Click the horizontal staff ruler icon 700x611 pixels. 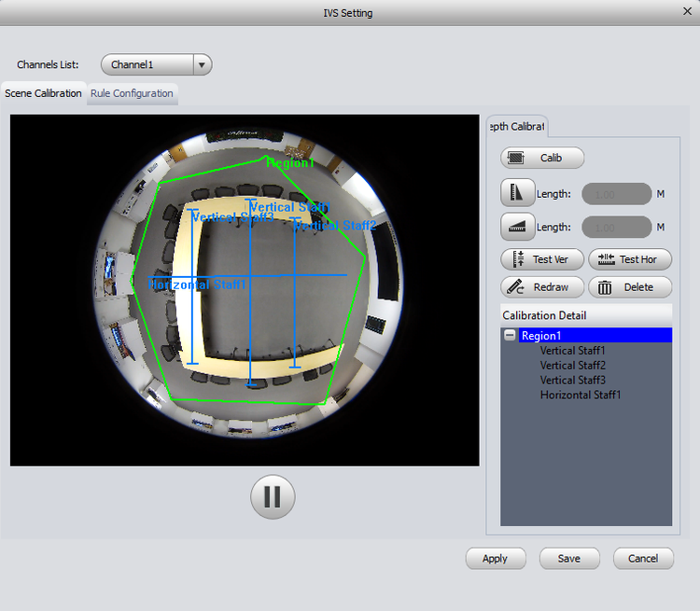point(517,227)
